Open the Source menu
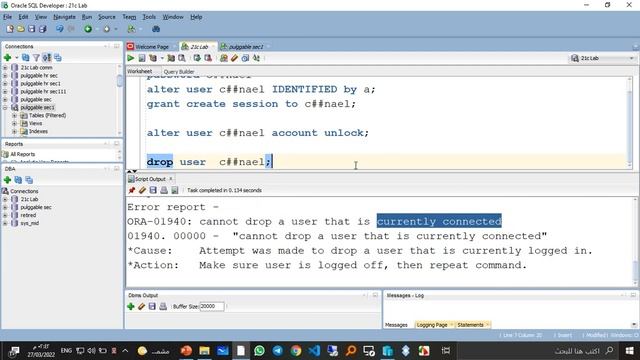Screen dimensions: 640x360 point(107,17)
